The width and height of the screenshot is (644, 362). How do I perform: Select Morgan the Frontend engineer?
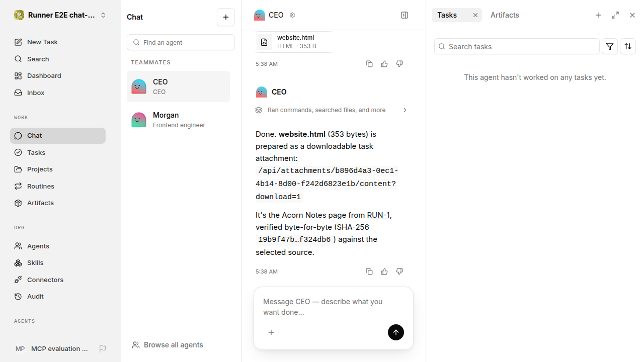(178, 120)
